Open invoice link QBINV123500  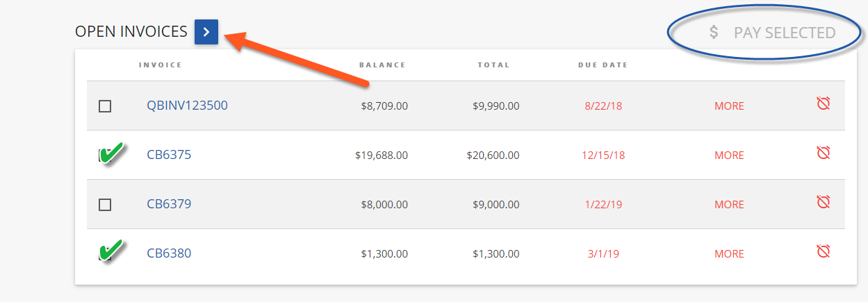point(187,106)
